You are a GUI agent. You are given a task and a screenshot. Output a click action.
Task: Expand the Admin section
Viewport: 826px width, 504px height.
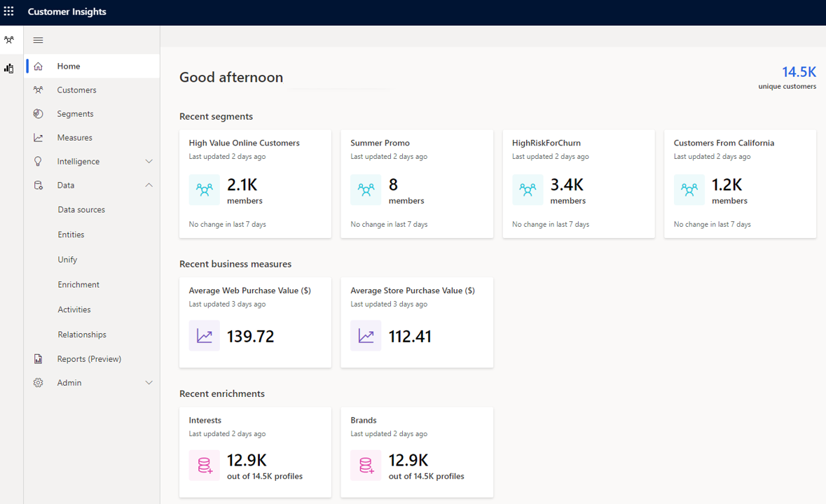149,382
